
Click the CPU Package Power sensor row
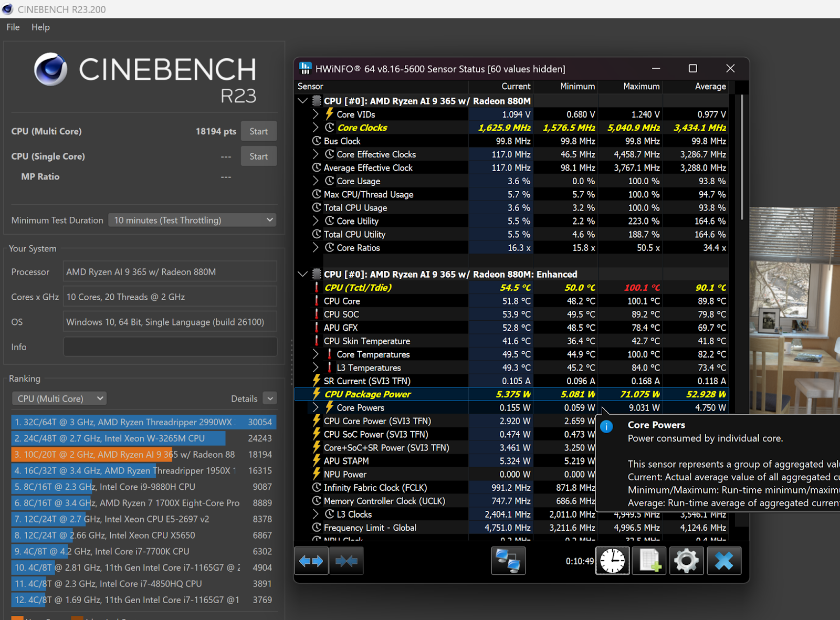512,394
